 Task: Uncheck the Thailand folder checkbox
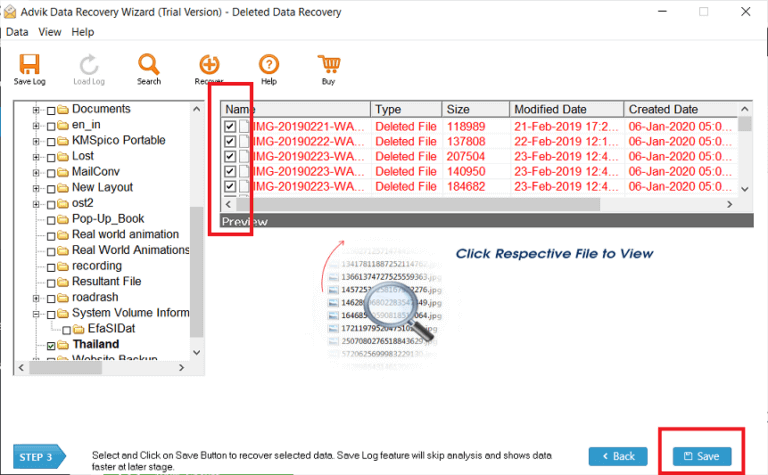[51, 345]
